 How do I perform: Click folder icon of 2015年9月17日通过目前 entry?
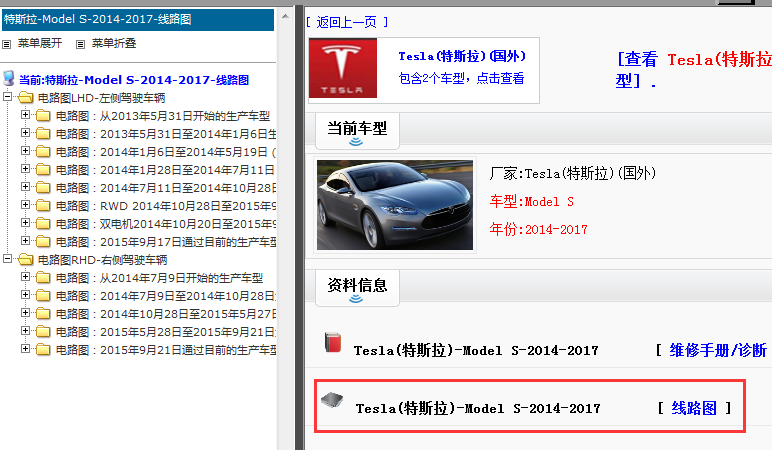(43, 242)
